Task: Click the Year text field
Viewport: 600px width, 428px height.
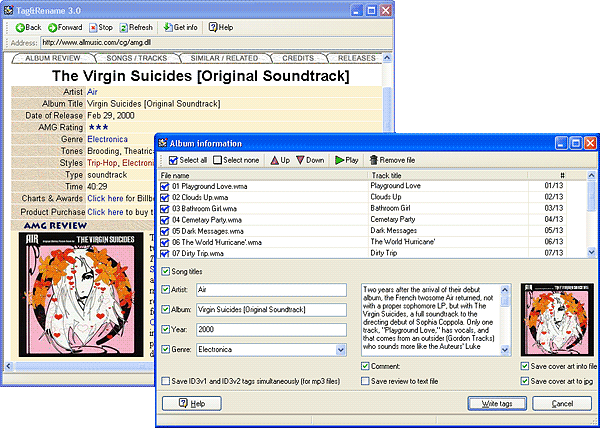Action: (271, 330)
